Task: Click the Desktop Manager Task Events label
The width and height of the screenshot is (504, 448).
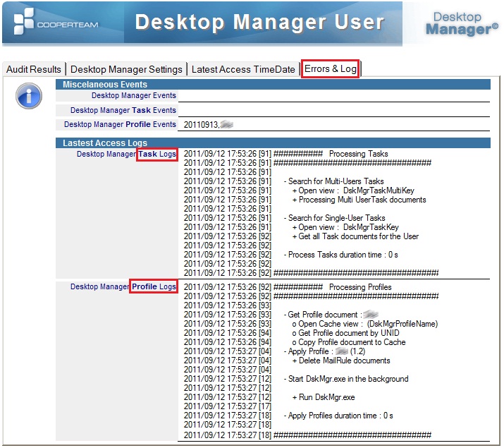Action: click(x=123, y=110)
